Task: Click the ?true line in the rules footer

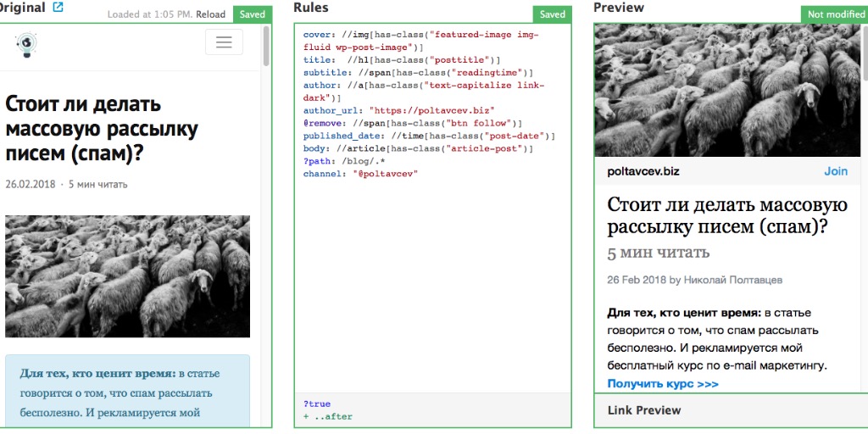Action: [317, 404]
